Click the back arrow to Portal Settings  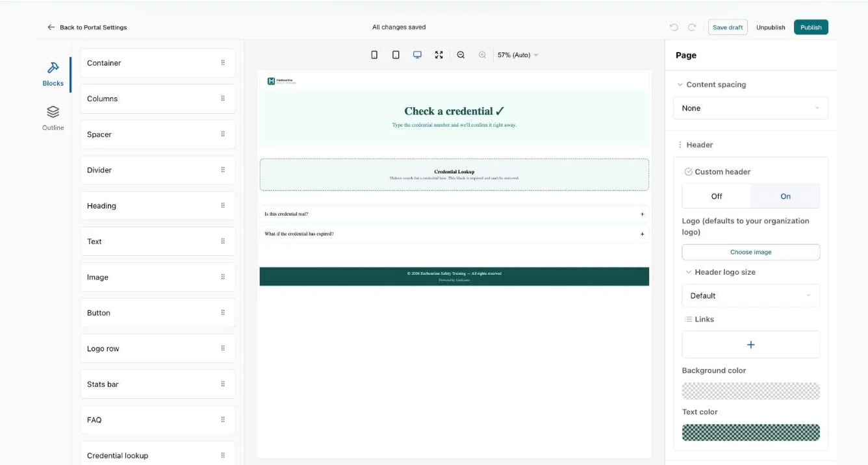pos(51,27)
